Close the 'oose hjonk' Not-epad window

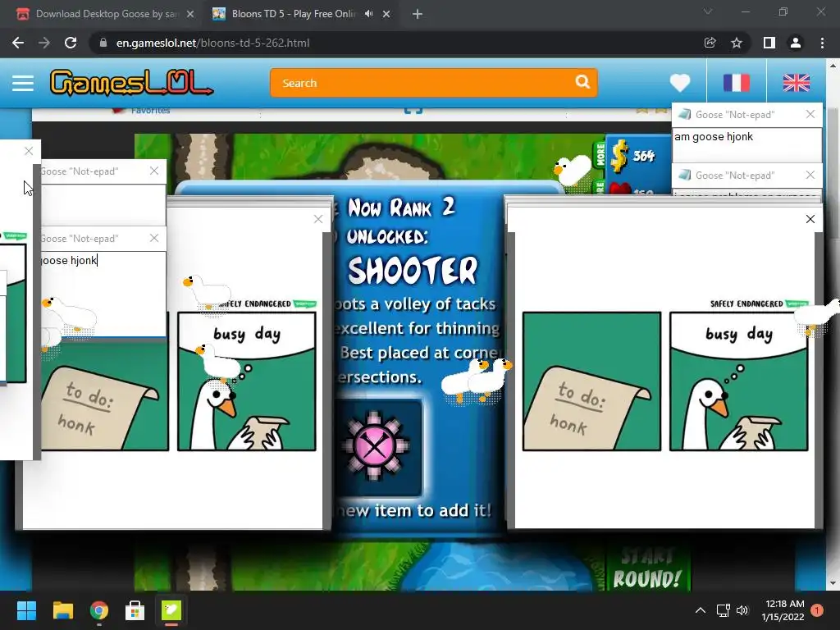154,238
